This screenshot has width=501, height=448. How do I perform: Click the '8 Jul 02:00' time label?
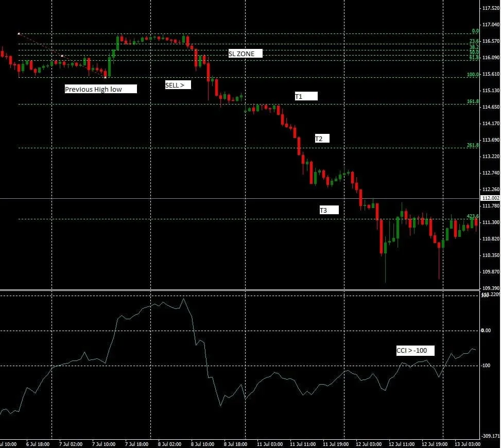(169, 444)
